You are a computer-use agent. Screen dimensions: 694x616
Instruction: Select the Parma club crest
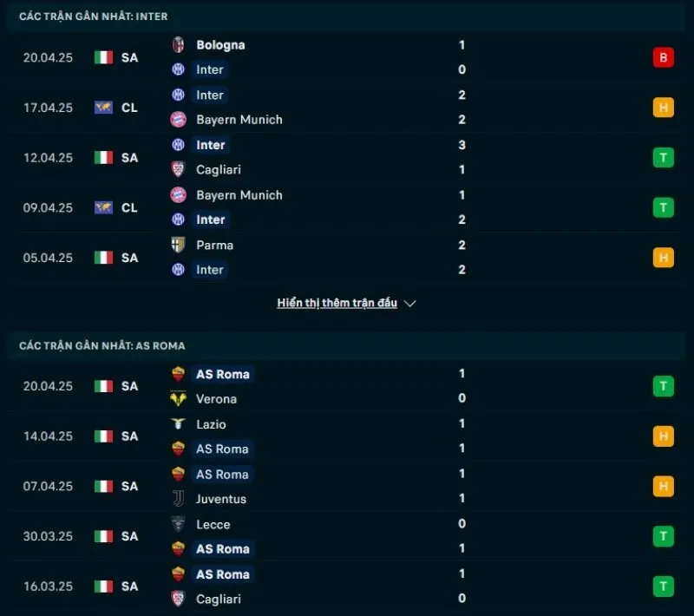coord(180,245)
